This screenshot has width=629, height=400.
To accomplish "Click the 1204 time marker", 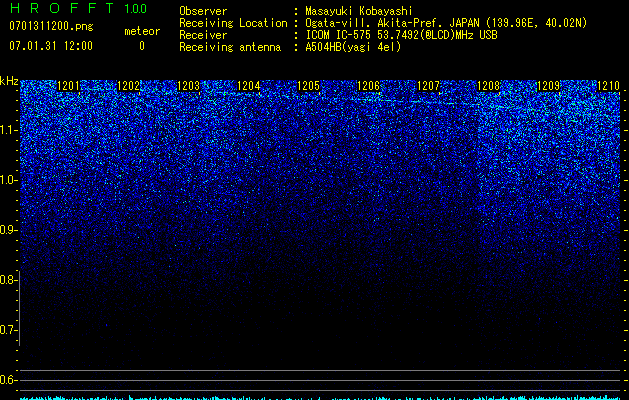I will (248, 86).
